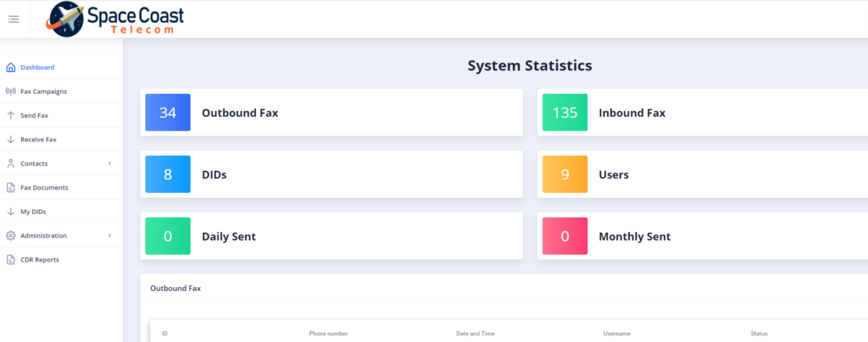868x342 pixels.
Task: Click the Daily Sent card label
Action: pyautogui.click(x=229, y=237)
